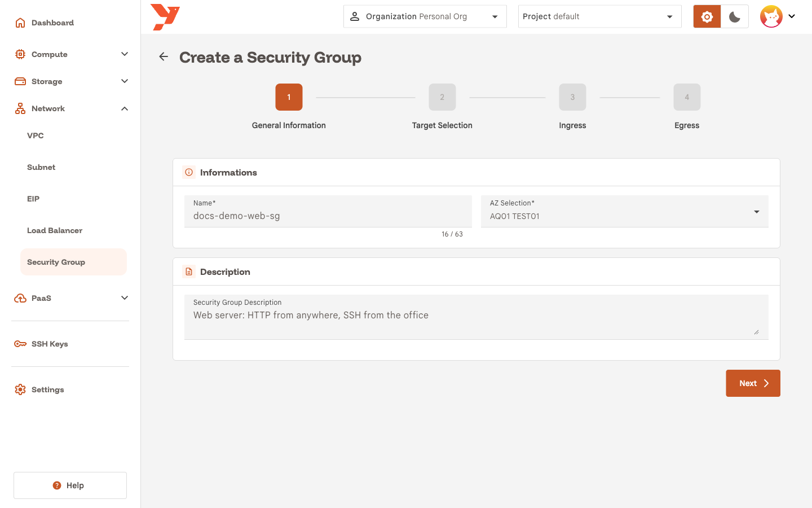
Task: Click the Storage drive icon
Action: pyautogui.click(x=20, y=81)
